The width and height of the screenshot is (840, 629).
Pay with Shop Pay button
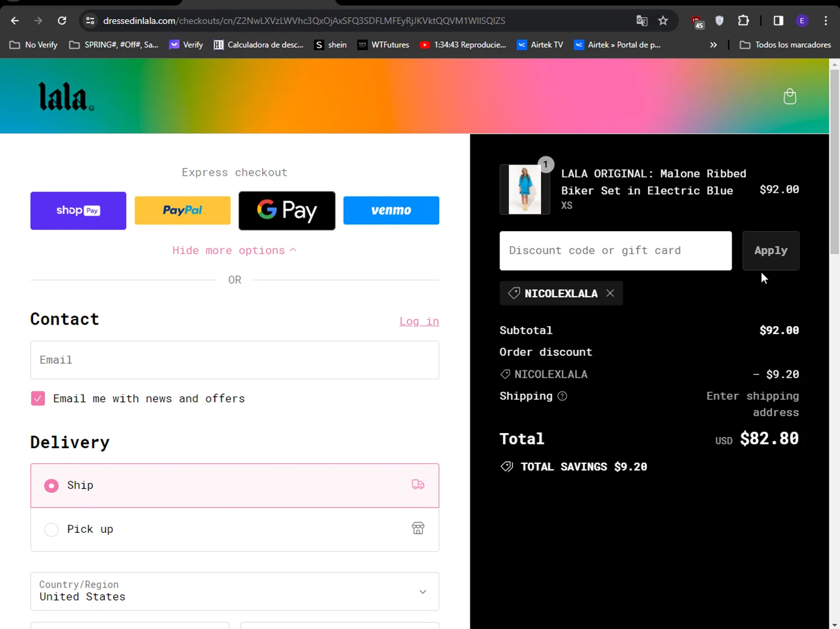pyautogui.click(x=78, y=210)
